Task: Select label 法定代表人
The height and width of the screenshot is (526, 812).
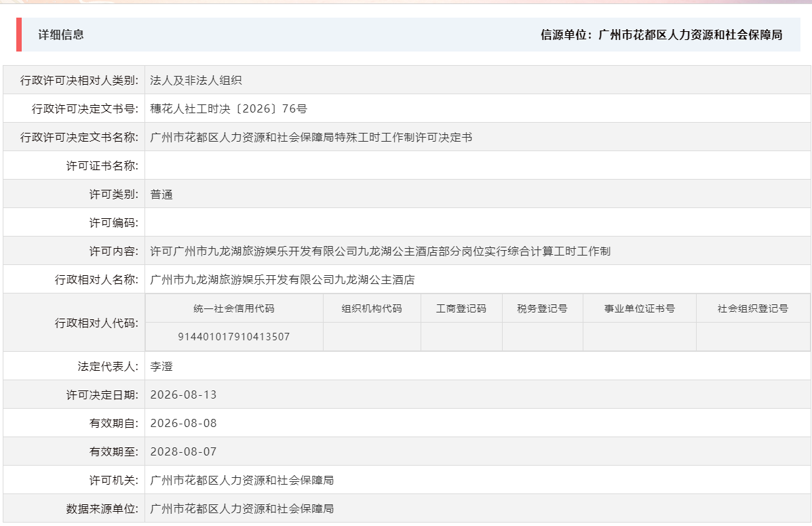Action: tap(108, 366)
